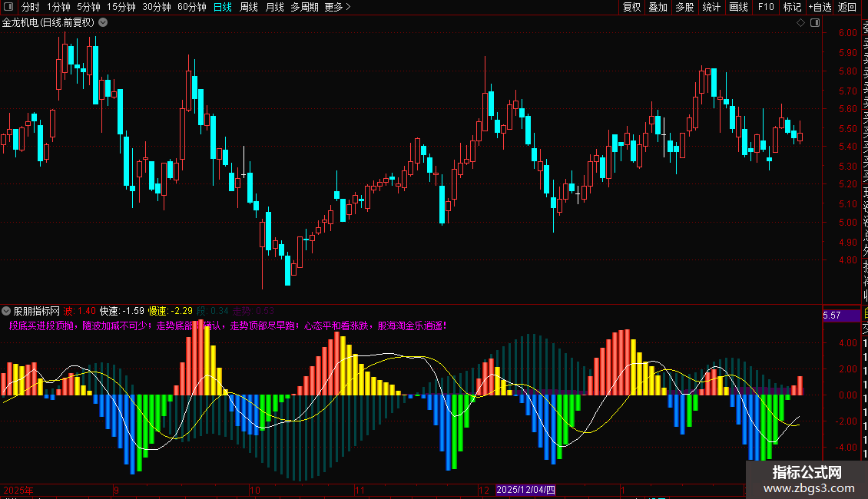
Task: Click the 股朋指标网 indicator name label
Action: click(37, 311)
